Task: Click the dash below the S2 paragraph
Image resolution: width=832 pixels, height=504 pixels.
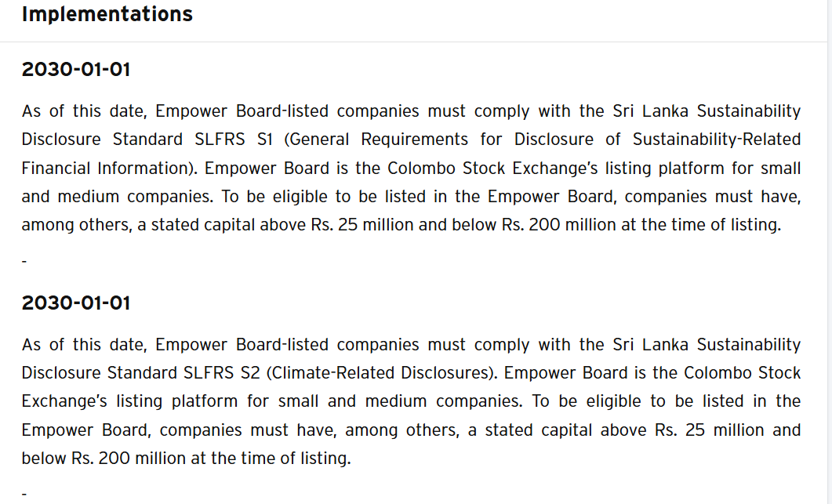Action: coord(24,494)
